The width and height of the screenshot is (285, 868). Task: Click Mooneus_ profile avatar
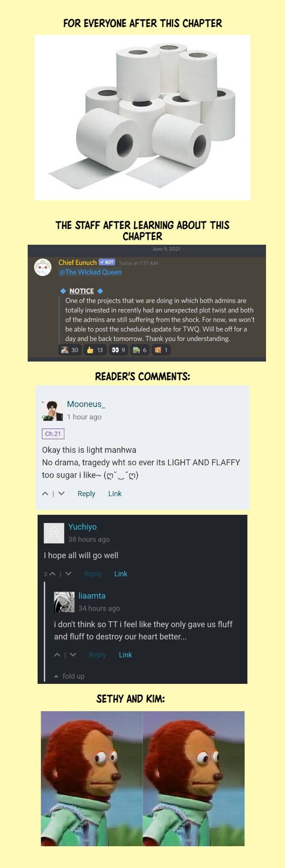tap(53, 411)
